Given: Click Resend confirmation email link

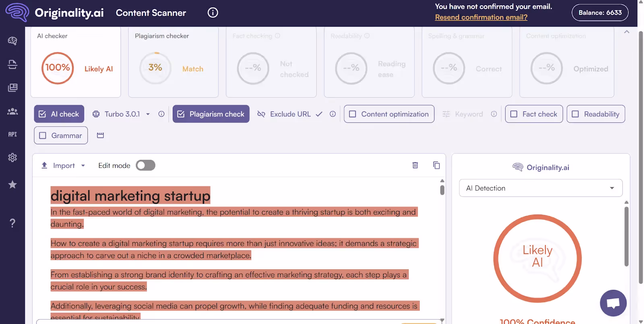Looking at the screenshot, I should (481, 17).
